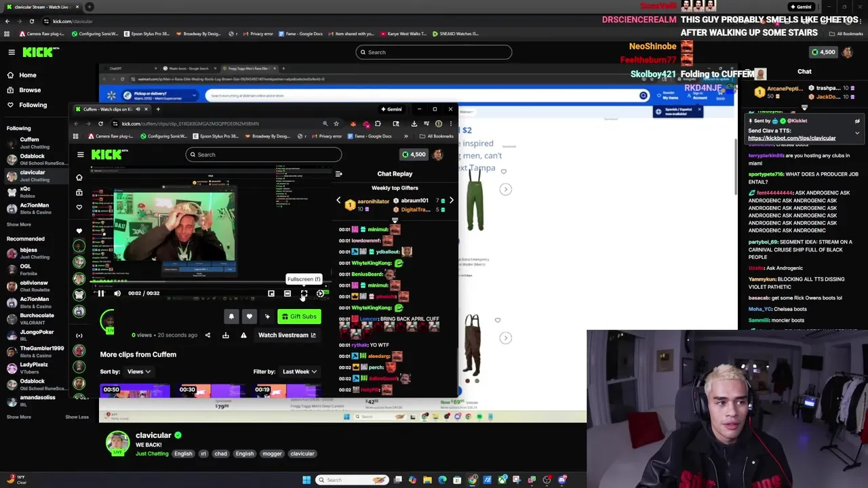Image resolution: width=868 pixels, height=488 pixels.
Task: Toggle follow heart for Cuffem
Action: [249, 317]
